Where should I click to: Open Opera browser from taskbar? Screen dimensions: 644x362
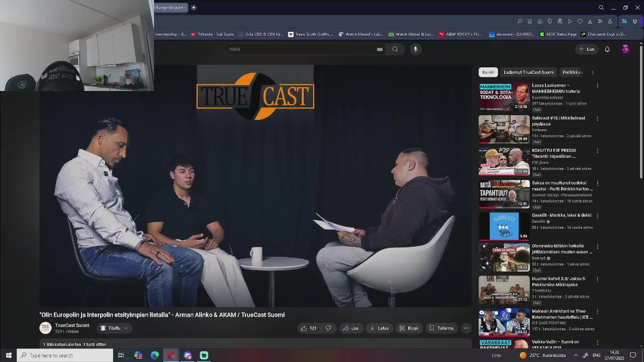coord(172,355)
